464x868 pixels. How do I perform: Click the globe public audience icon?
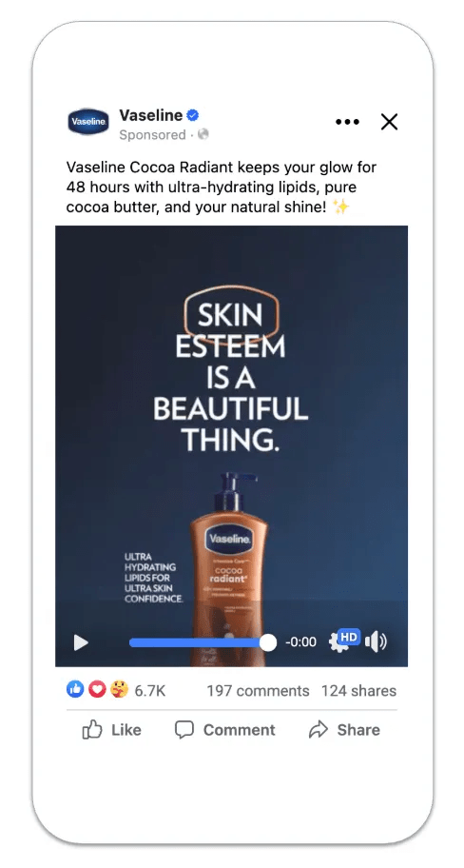coord(203,134)
